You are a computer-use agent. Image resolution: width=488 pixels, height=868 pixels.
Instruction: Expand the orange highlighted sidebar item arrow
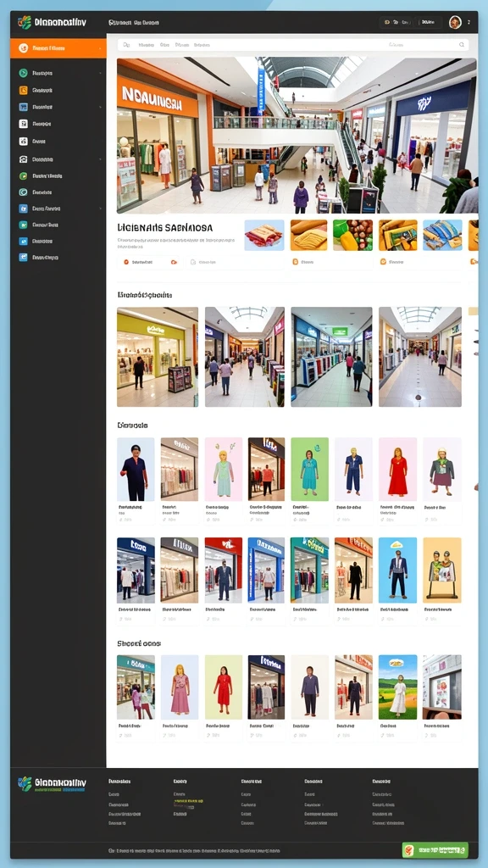click(x=100, y=48)
